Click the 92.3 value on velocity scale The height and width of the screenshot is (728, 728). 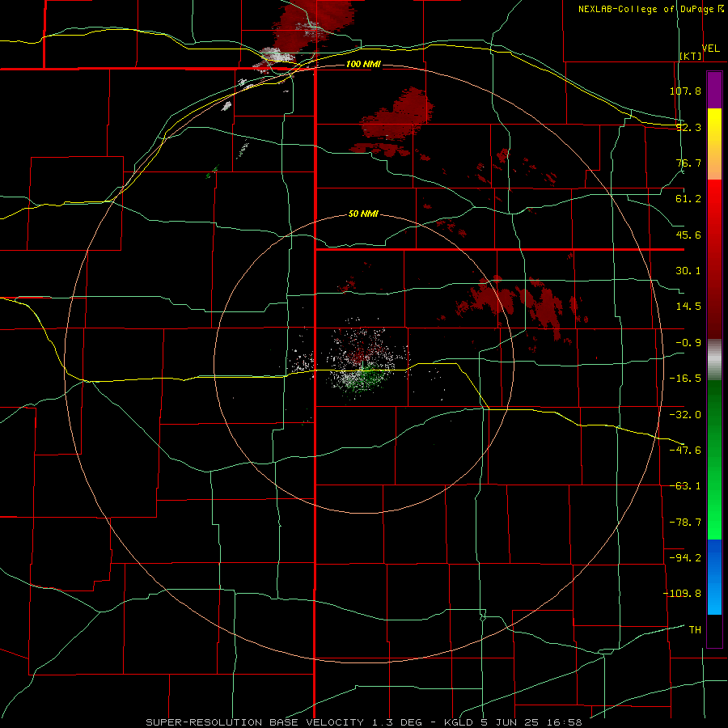pyautogui.click(x=688, y=127)
